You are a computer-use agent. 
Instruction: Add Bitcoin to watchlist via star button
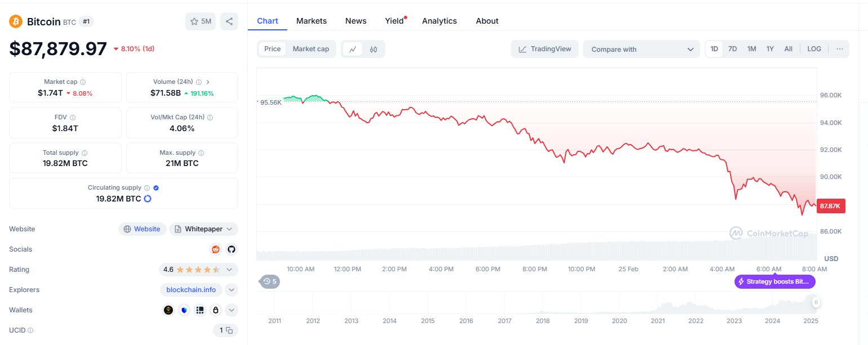pos(201,21)
